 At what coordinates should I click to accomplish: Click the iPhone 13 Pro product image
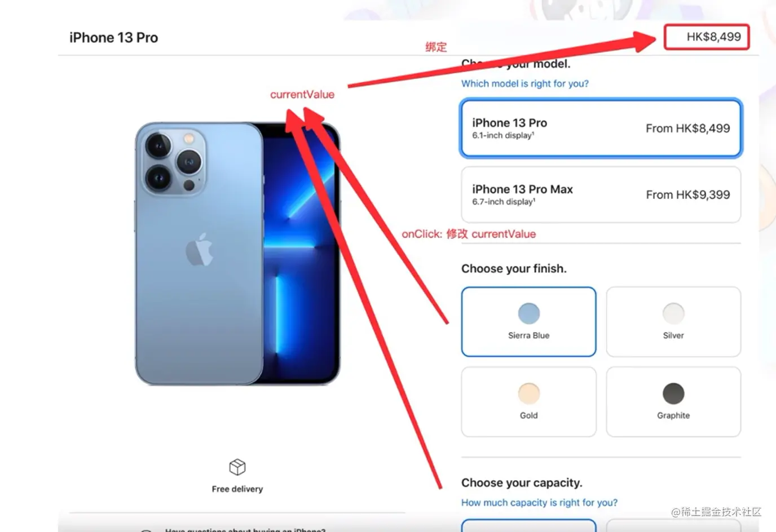(x=237, y=254)
